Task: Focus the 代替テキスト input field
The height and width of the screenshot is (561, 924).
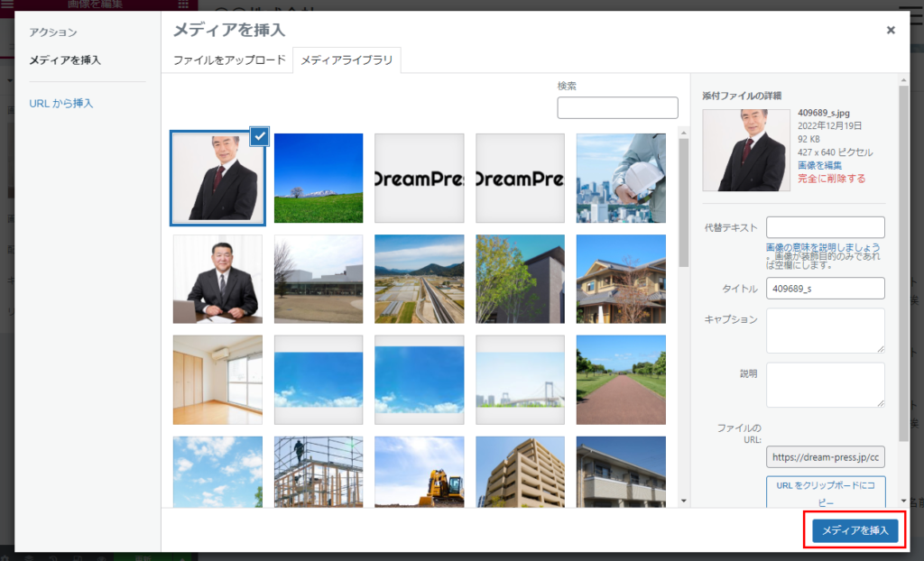Action: 825,227
